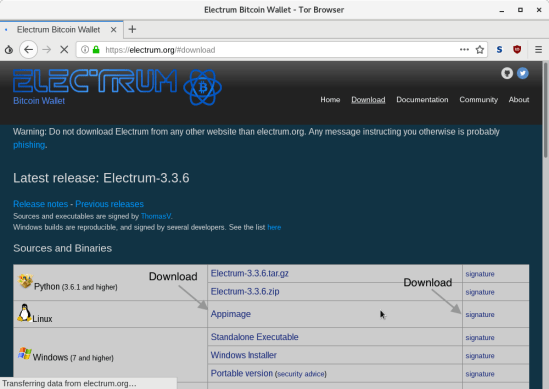
Task: Stop loading the page
Action: (x=64, y=50)
